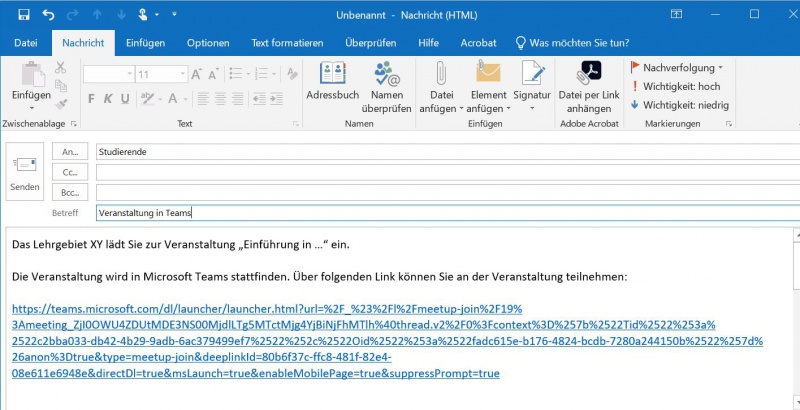
Task: Go to next item down arrow
Action: coord(121,15)
